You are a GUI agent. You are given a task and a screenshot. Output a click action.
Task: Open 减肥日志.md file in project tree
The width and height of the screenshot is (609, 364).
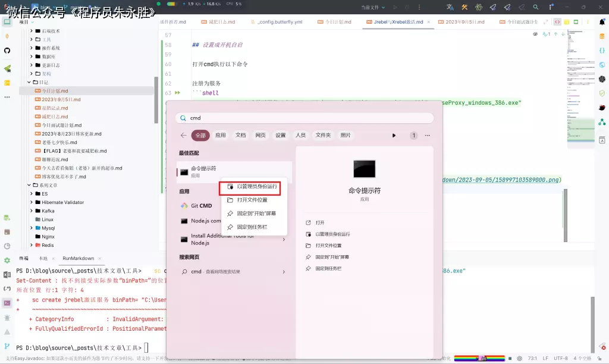(x=55, y=117)
